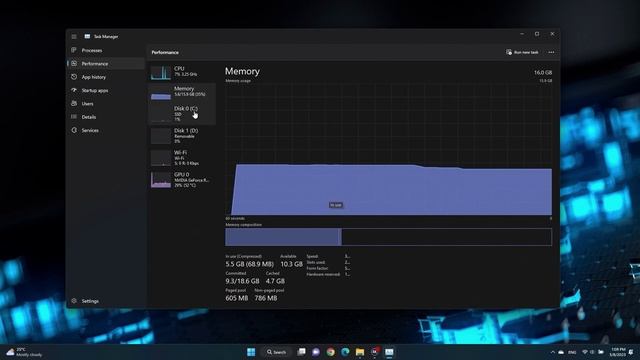Switch to the Performance page
This screenshot has height=360, width=640.
tap(106, 64)
